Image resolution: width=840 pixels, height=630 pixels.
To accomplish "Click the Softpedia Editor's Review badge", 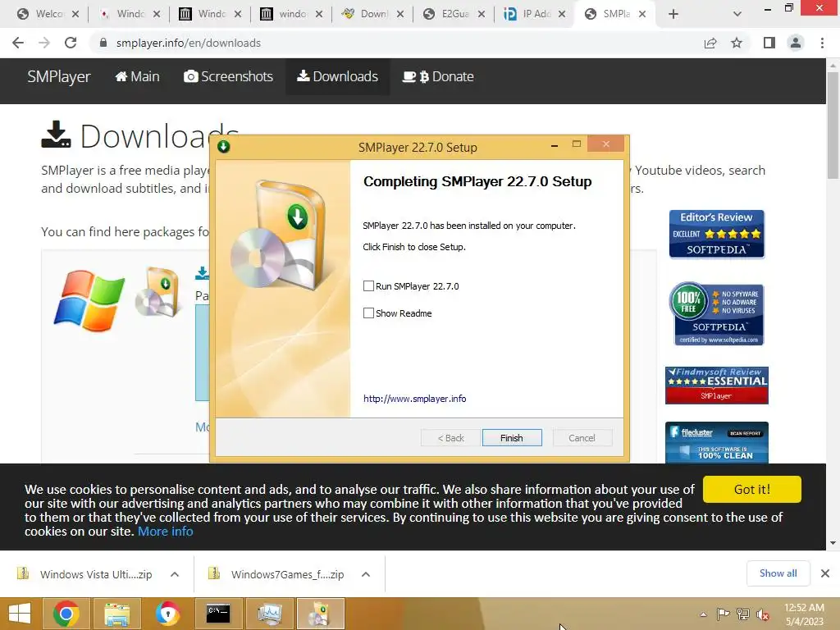I will pos(717,234).
